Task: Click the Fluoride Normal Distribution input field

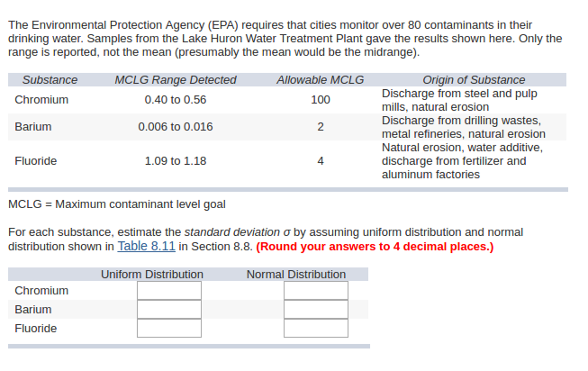Action: click(315, 328)
